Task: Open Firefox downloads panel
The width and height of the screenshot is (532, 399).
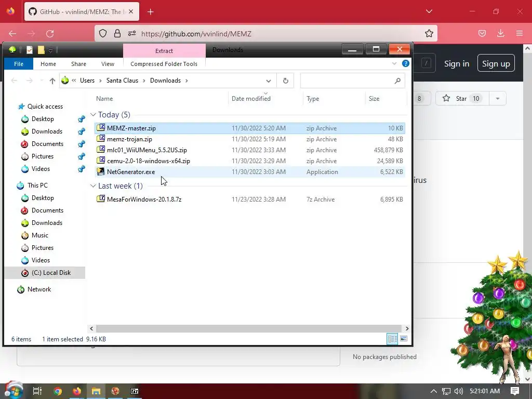Action: click(x=500, y=33)
